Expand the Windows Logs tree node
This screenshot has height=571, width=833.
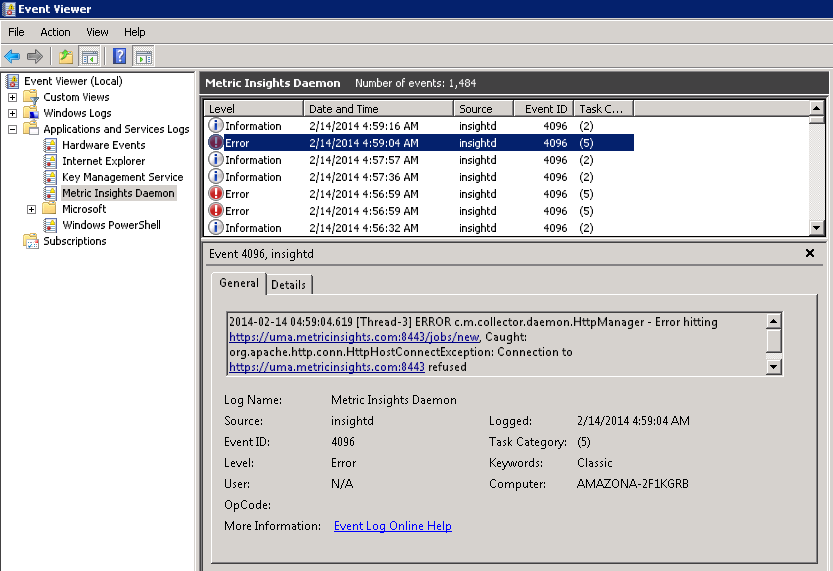[x=12, y=113]
